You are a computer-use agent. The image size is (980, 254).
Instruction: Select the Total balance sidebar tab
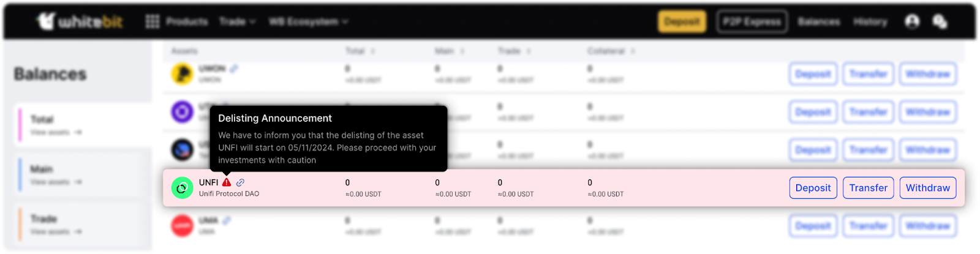pos(83,125)
